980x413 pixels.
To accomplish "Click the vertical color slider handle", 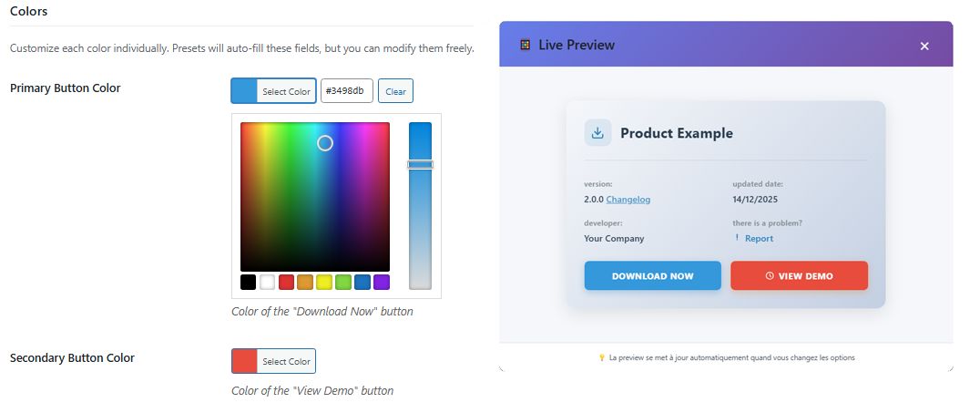I will point(420,165).
